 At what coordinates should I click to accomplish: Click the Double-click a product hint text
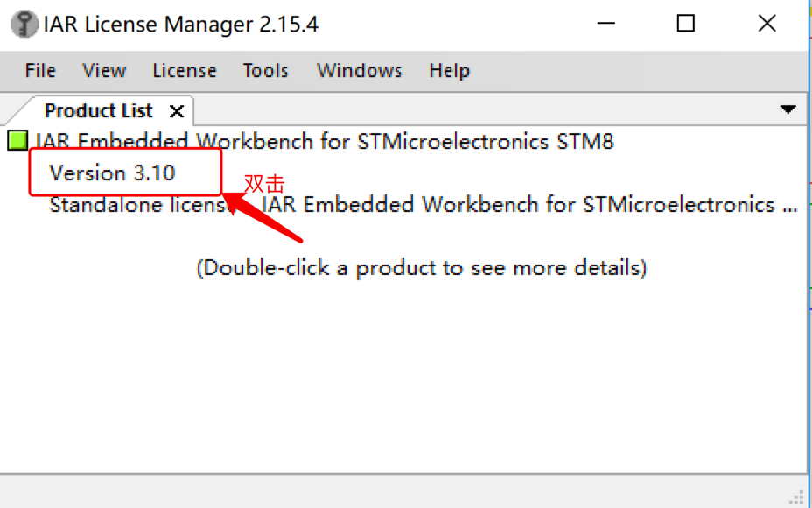pyautogui.click(x=421, y=267)
